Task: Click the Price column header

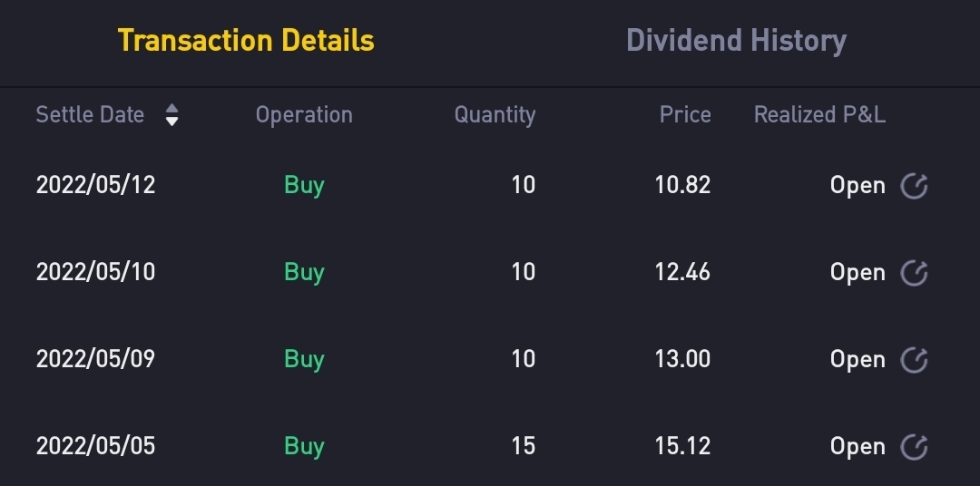Action: coord(685,115)
